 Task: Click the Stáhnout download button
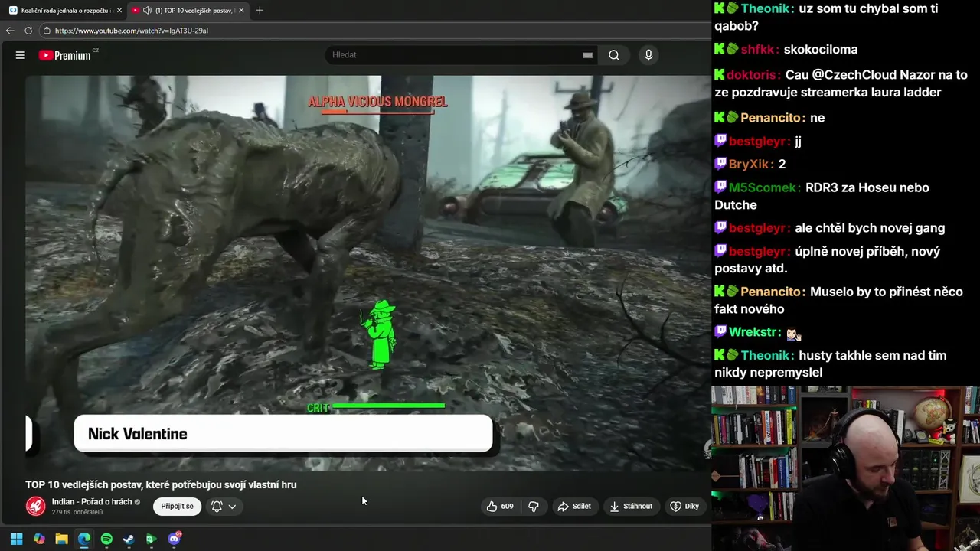[631, 506]
